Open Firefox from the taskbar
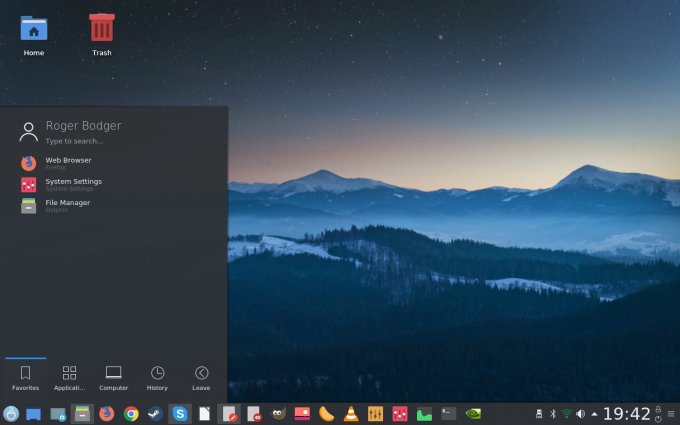Viewport: 680px width, 425px height. [x=107, y=413]
